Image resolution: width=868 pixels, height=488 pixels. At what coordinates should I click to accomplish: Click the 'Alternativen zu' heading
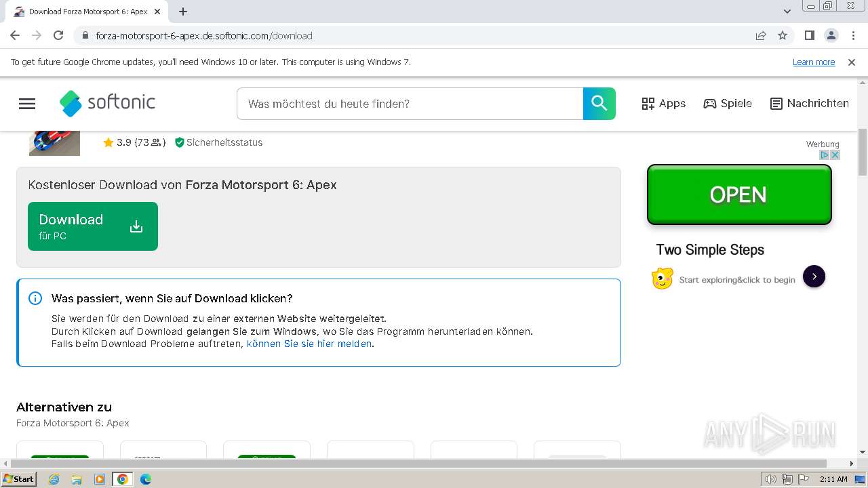pos(64,407)
